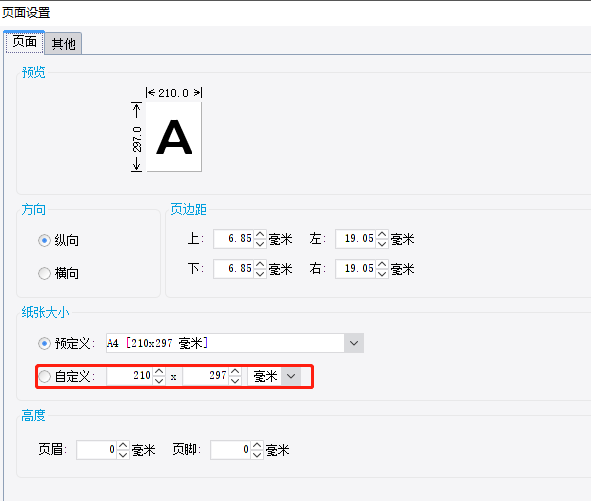Click the 方向 section heading
Screen dimensions: 591x501
34,209
